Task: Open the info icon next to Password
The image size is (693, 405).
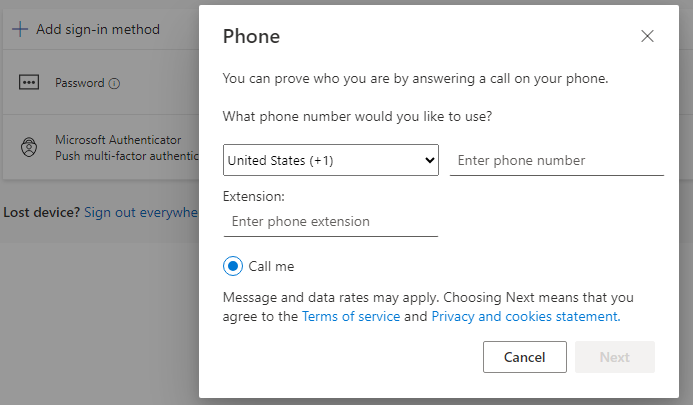Action: point(114,84)
